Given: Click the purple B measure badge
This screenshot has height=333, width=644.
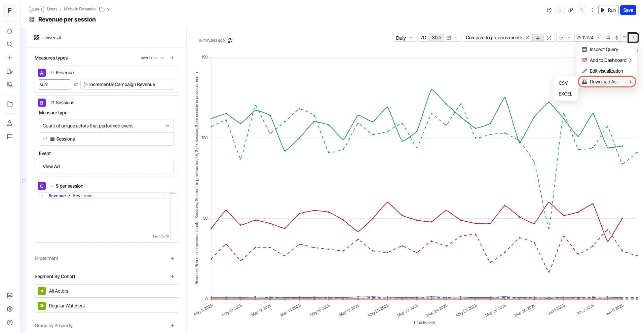Looking at the screenshot, I should 42,103.
